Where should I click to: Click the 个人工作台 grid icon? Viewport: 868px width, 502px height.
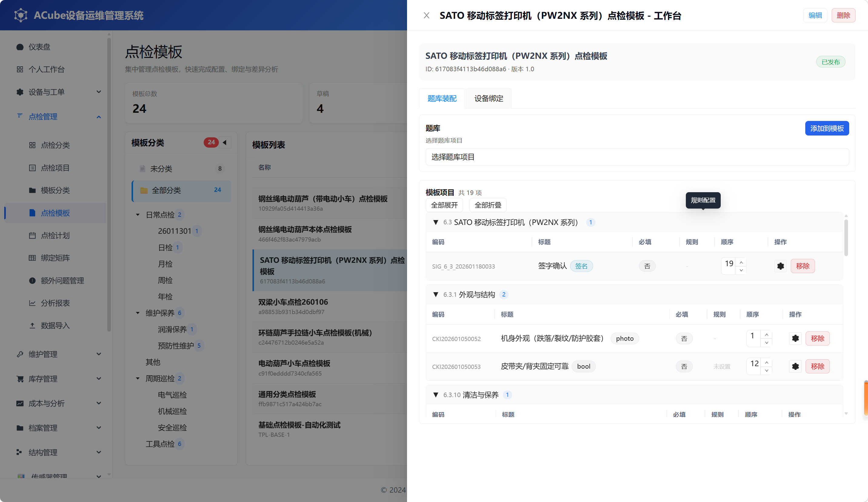(x=20, y=69)
